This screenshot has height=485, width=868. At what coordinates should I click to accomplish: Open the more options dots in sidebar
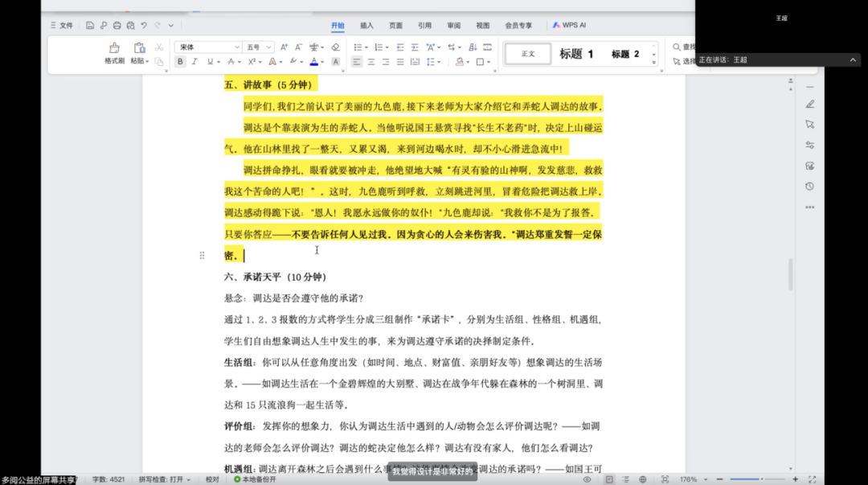pyautogui.click(x=810, y=208)
